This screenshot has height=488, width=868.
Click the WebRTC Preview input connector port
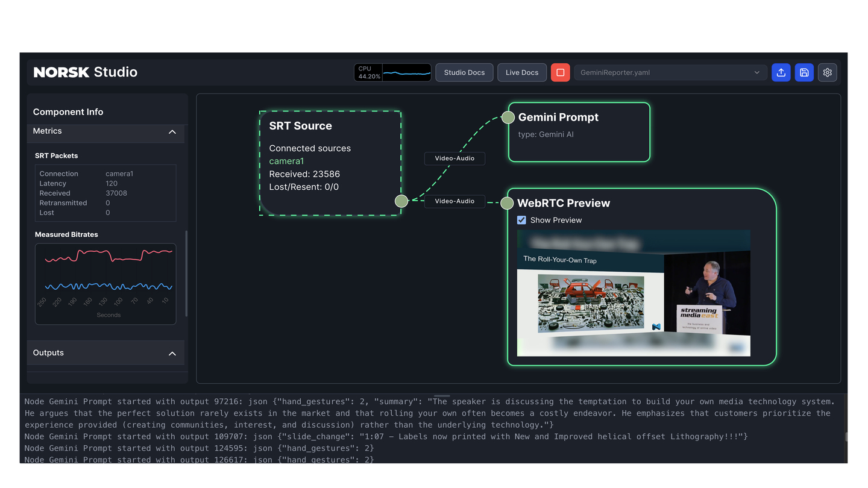506,203
